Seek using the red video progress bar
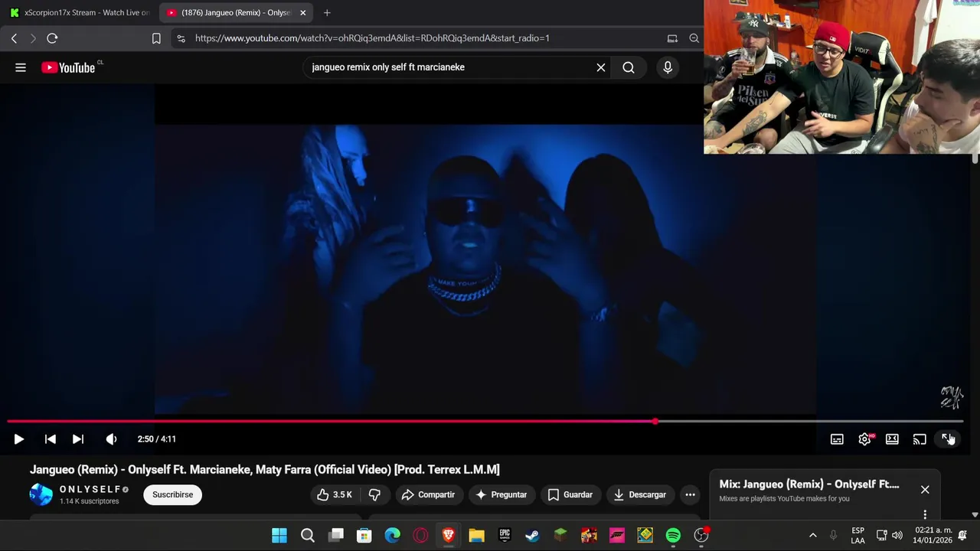Viewport: 980px width, 551px height. tap(485, 422)
